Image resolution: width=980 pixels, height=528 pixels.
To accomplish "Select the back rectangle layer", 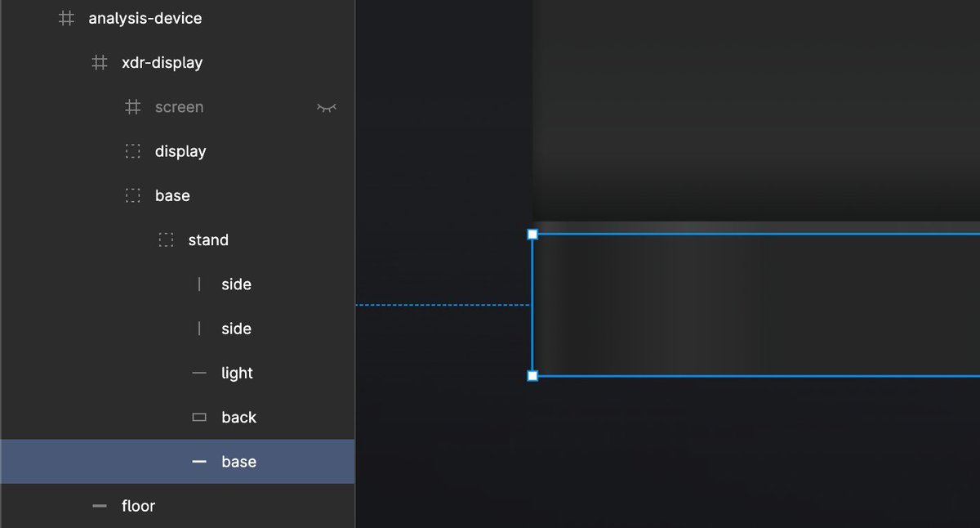I will coord(238,417).
